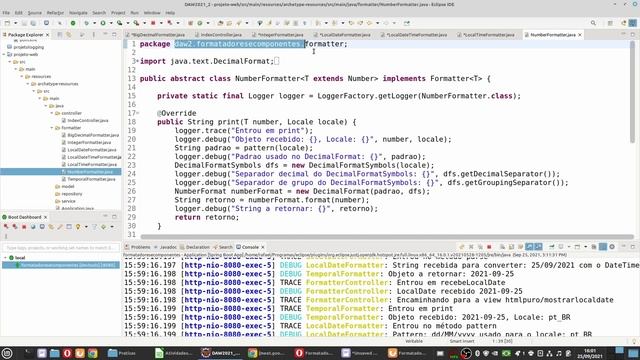Open Package Explorer view menu (three dots)
This screenshot has width=640, height=360.
pos(93,35)
